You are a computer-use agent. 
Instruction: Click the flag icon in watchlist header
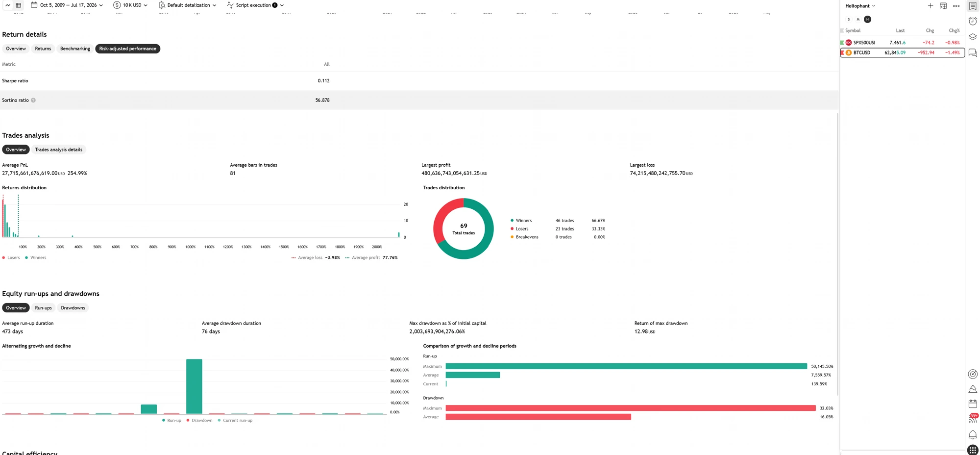tap(842, 30)
